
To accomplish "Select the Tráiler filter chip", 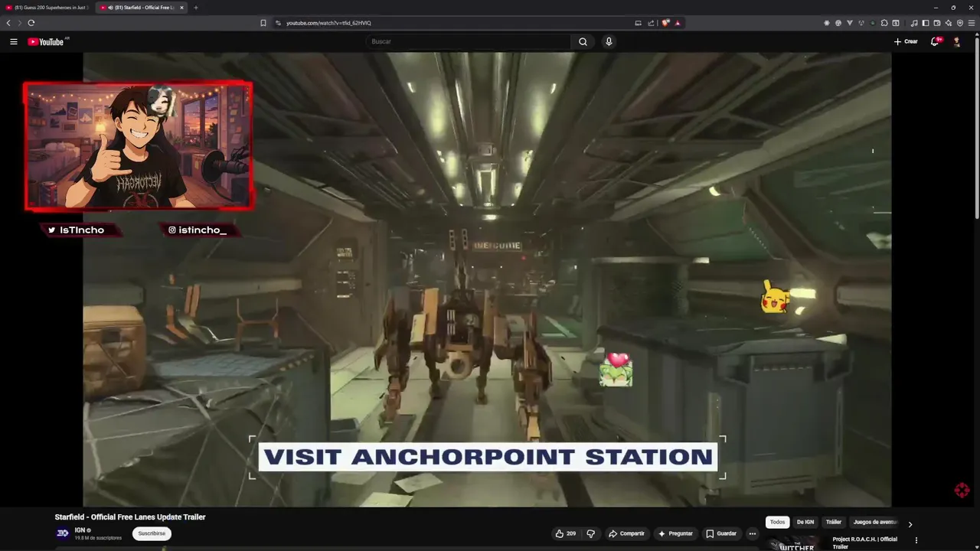I will coord(834,522).
